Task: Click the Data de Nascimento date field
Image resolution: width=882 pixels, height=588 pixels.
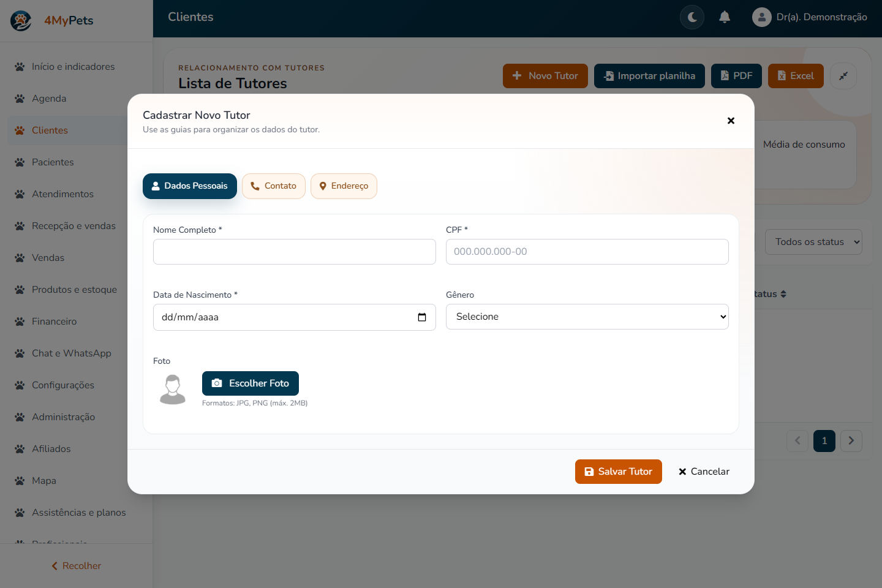Action: point(295,317)
